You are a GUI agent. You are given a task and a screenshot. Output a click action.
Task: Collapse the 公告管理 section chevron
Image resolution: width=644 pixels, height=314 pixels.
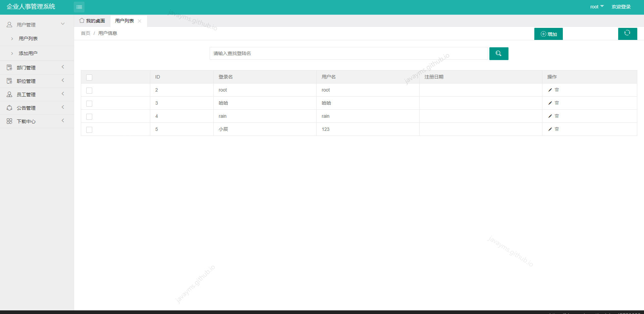coord(63,107)
